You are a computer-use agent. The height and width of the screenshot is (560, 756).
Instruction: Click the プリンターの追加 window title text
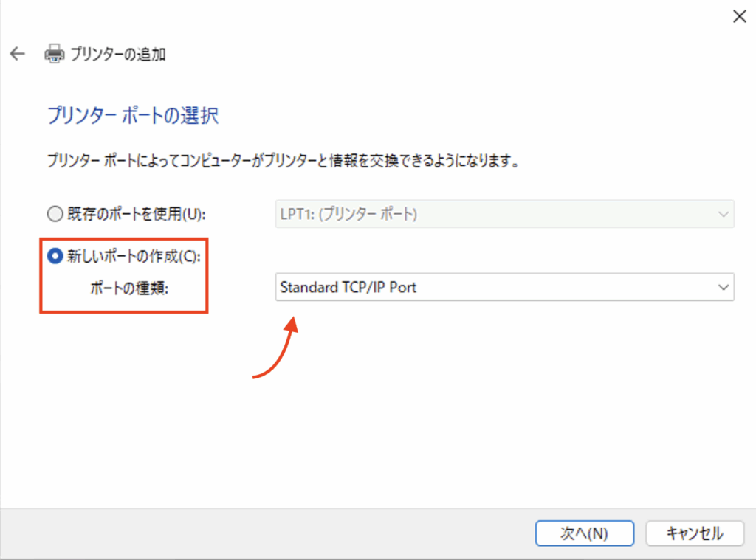pos(117,54)
